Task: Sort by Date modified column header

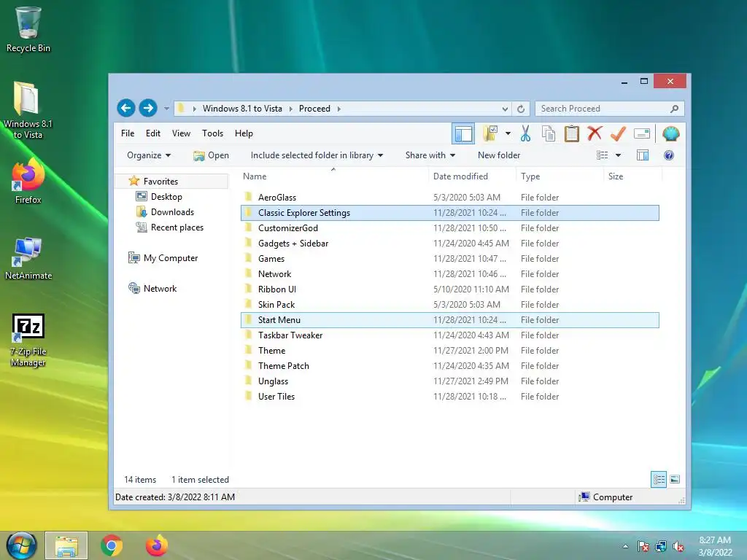Action: (x=472, y=176)
